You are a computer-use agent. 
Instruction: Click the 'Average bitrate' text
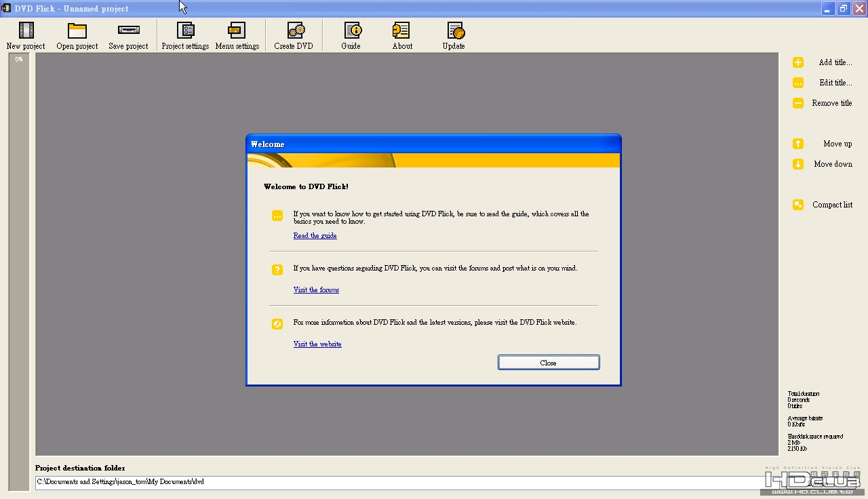(x=805, y=418)
